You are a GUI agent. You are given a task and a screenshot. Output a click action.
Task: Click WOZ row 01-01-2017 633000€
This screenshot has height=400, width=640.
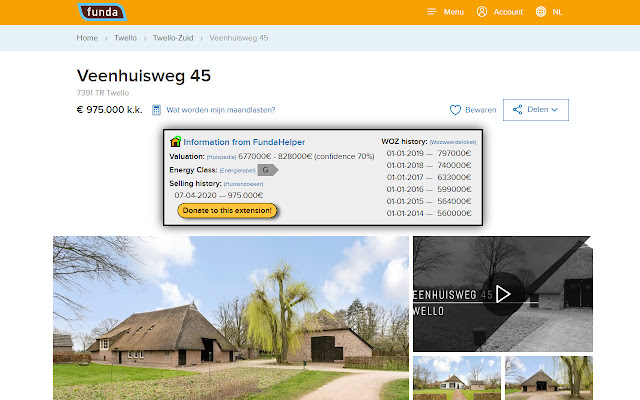429,177
